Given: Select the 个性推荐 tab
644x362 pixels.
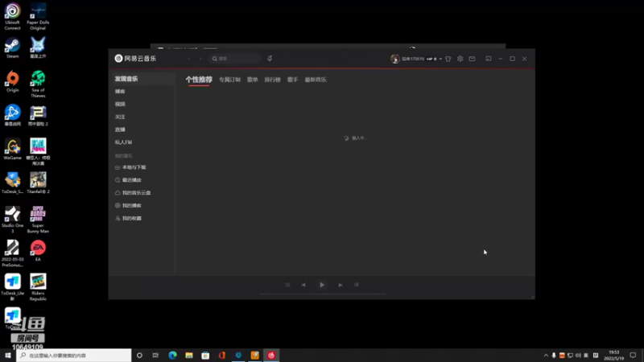Looking at the screenshot, I should coord(199,80).
